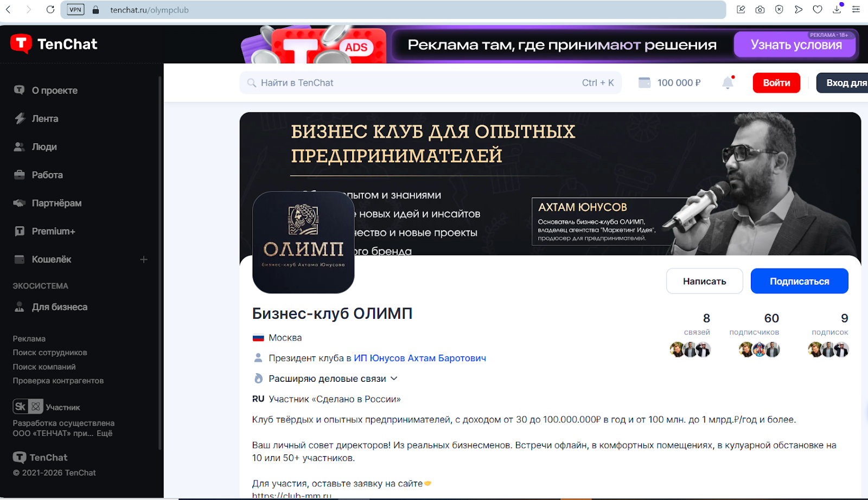868x500 pixels.
Task: Expand the Ещё text in footer
Action: (x=104, y=433)
